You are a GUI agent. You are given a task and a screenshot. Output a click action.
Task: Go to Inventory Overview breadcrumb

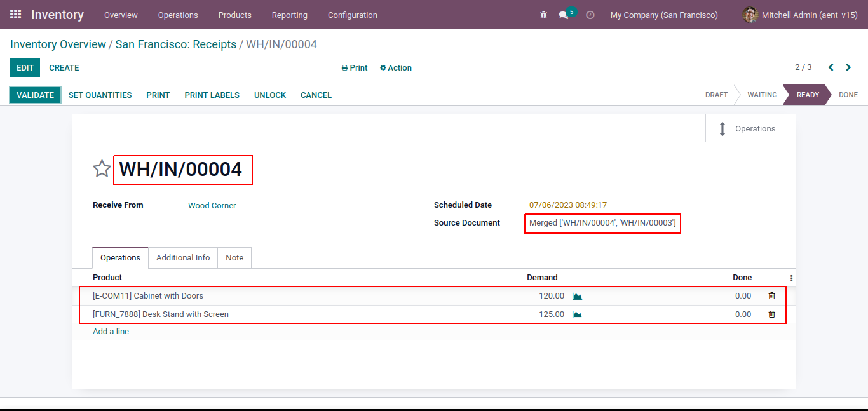[x=58, y=44]
